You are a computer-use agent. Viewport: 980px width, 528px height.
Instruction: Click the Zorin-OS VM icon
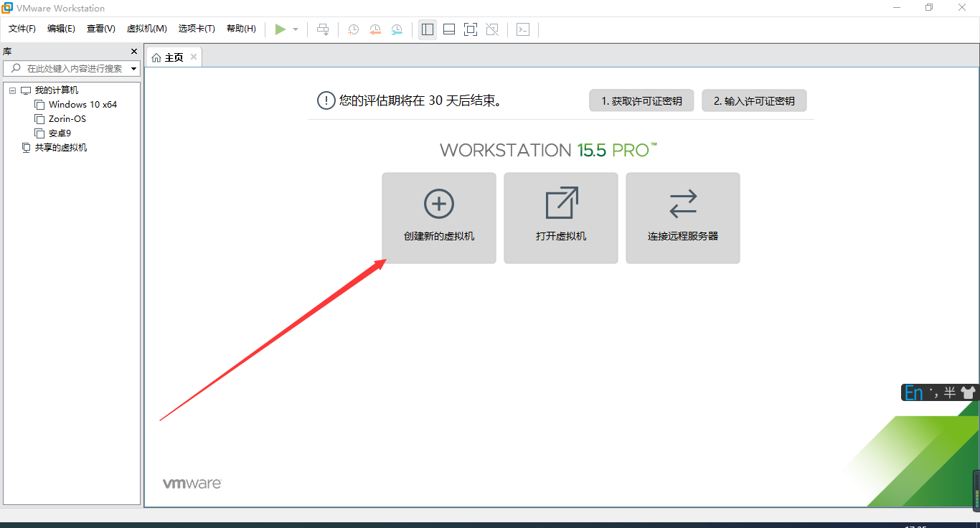click(39, 119)
